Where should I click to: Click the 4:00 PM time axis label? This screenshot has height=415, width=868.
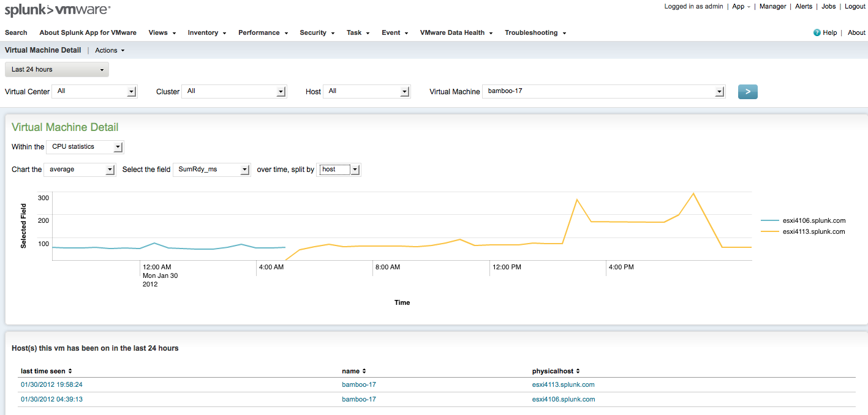[x=621, y=267]
